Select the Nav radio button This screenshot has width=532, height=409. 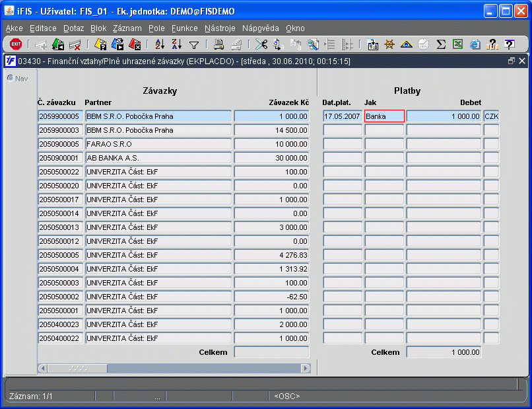11,78
